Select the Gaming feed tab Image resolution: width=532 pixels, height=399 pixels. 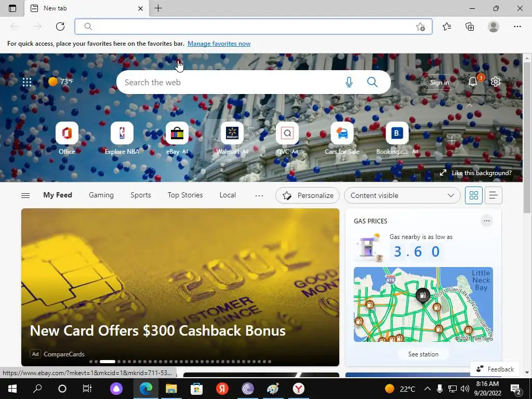101,195
